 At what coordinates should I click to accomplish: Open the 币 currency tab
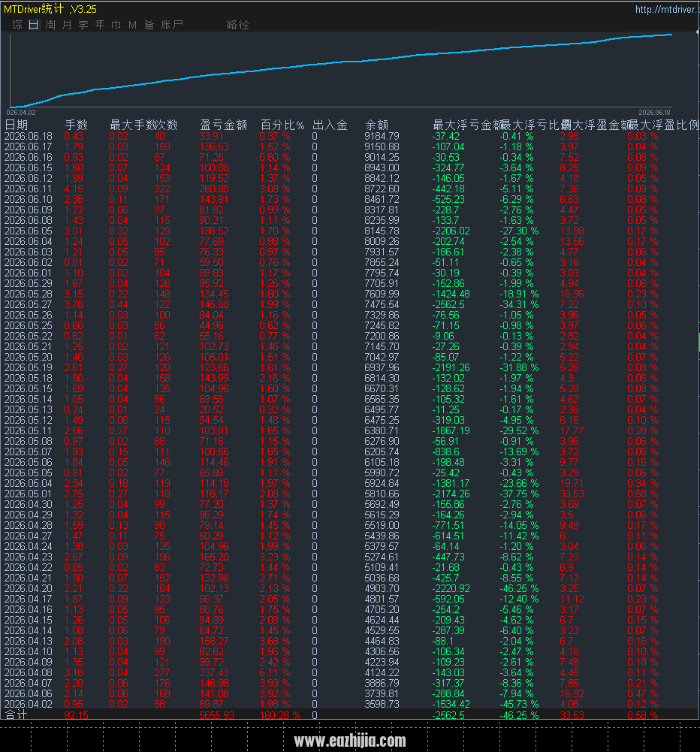116,25
